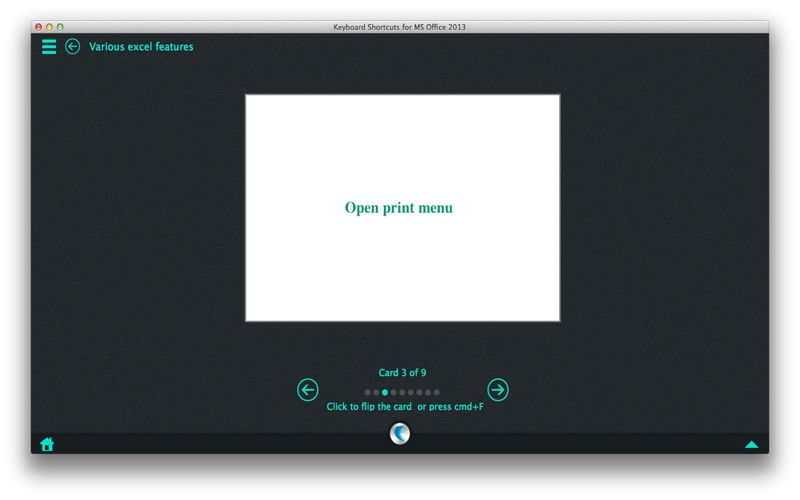
Task: Click the 'Card 3 of 9' label
Action: 402,372
